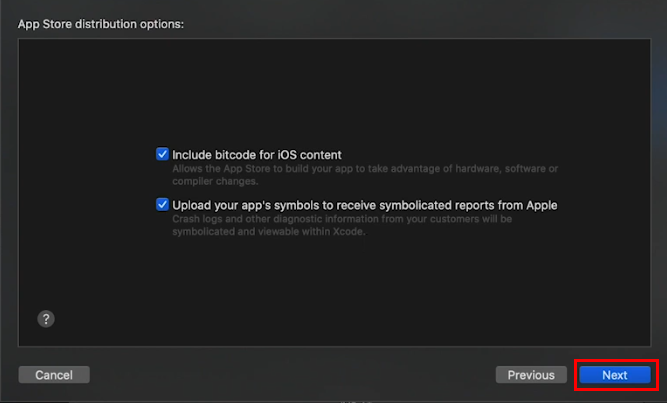Click the "App Store distribution options:" heading
Viewport: 667px width, 403px height.
(101, 23)
